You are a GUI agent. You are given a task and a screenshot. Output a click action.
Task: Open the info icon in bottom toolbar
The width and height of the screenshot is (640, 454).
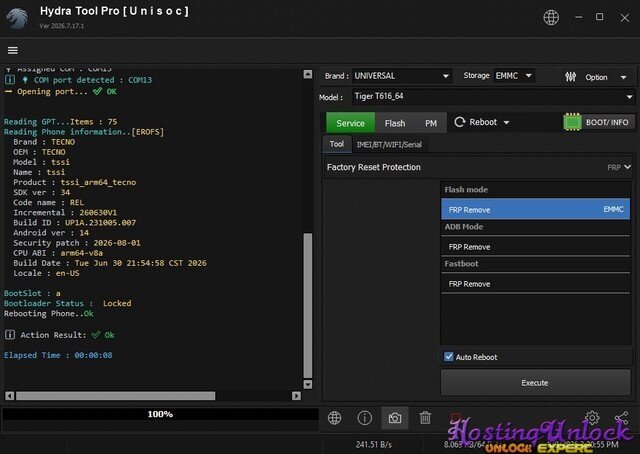[364, 418]
